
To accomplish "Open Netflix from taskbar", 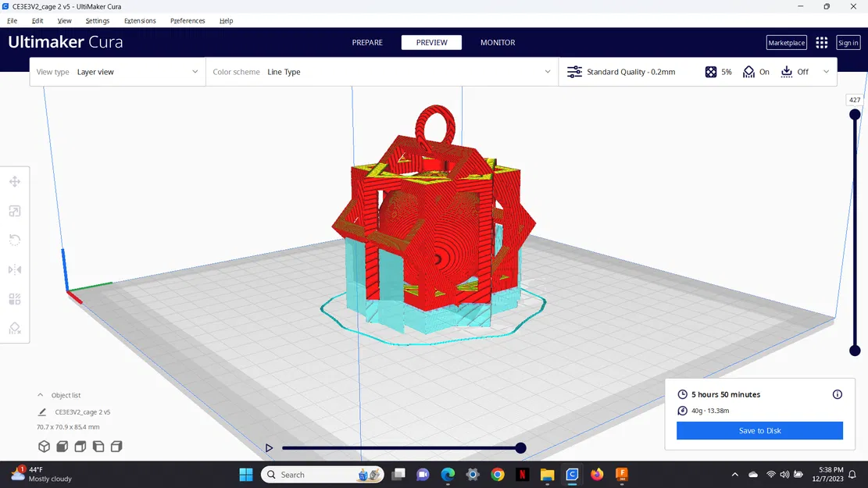I will click(x=522, y=474).
